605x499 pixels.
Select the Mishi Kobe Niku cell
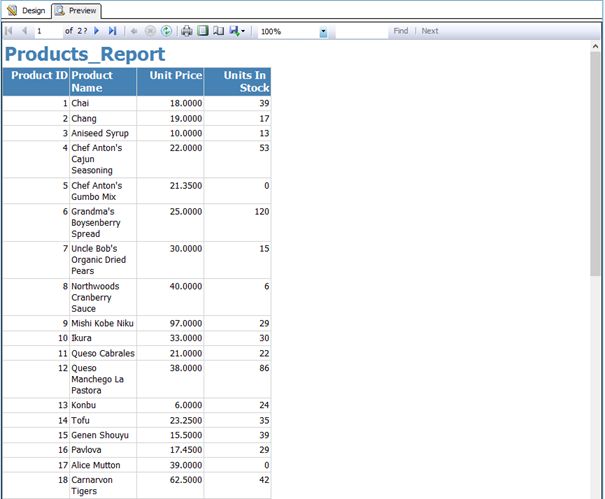[x=103, y=323]
